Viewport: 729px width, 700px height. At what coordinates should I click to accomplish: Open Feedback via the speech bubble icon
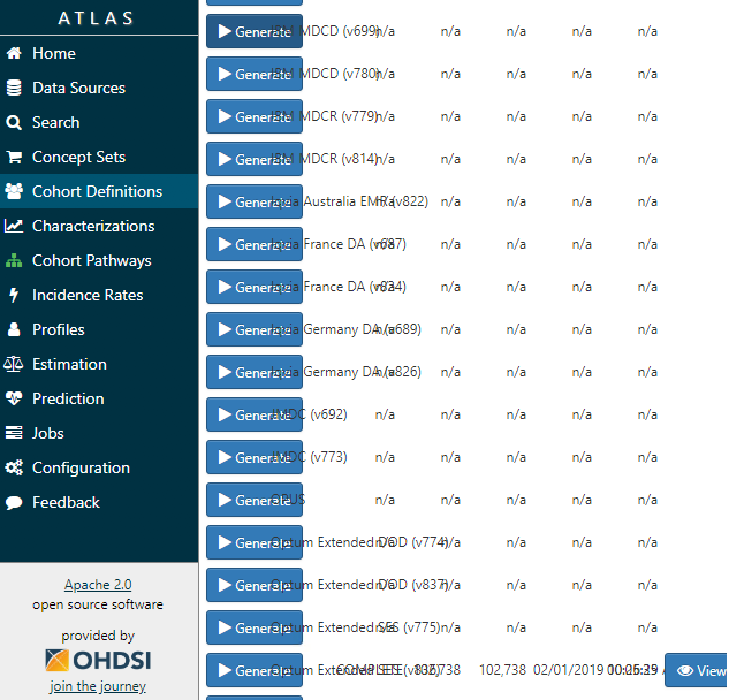click(x=13, y=502)
